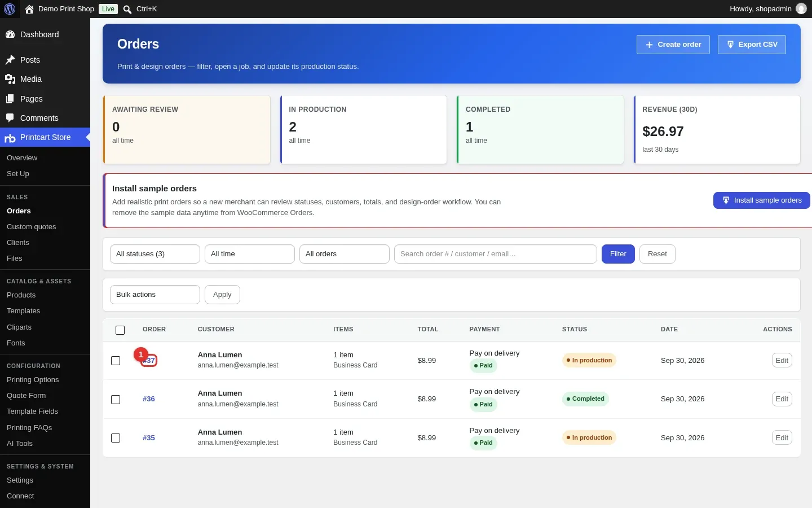The width and height of the screenshot is (812, 508).
Task: Click the icon on Install sample orders button
Action: click(x=726, y=200)
